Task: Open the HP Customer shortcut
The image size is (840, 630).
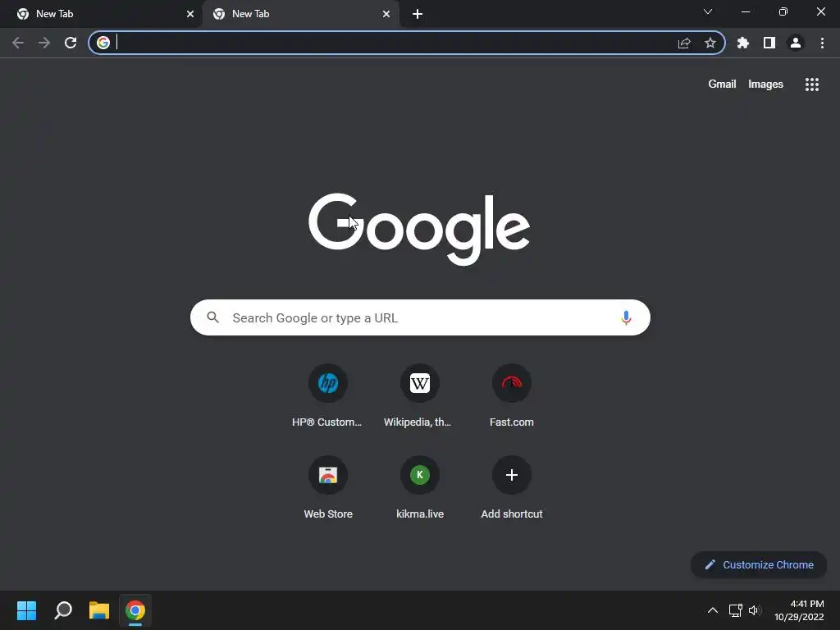Action: (x=327, y=396)
